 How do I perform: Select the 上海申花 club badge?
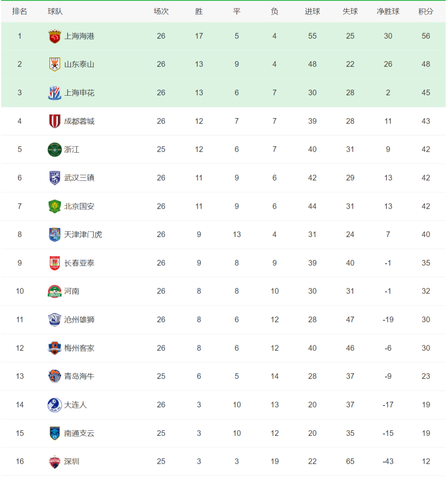tap(55, 93)
